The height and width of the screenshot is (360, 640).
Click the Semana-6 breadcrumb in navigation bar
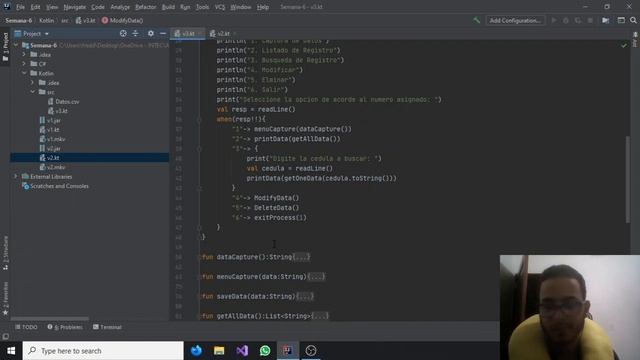(19, 20)
